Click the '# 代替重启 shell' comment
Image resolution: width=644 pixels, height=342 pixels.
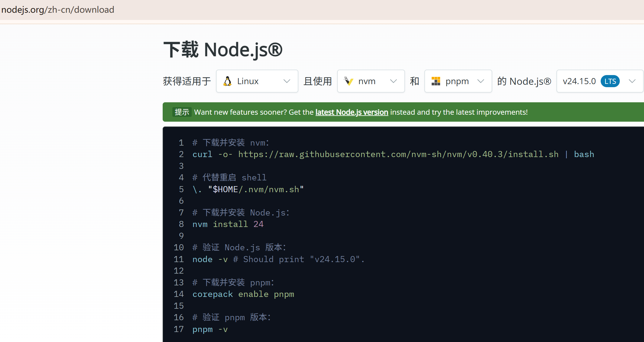[x=229, y=177]
